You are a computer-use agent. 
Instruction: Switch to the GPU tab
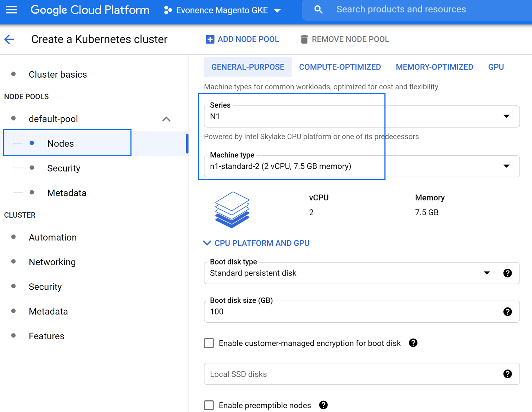(x=496, y=67)
